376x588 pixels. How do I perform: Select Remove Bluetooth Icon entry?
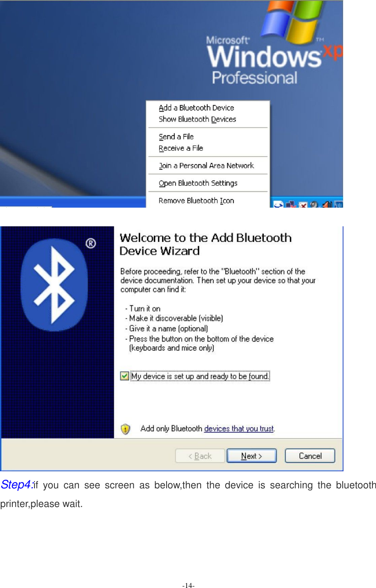tap(196, 200)
